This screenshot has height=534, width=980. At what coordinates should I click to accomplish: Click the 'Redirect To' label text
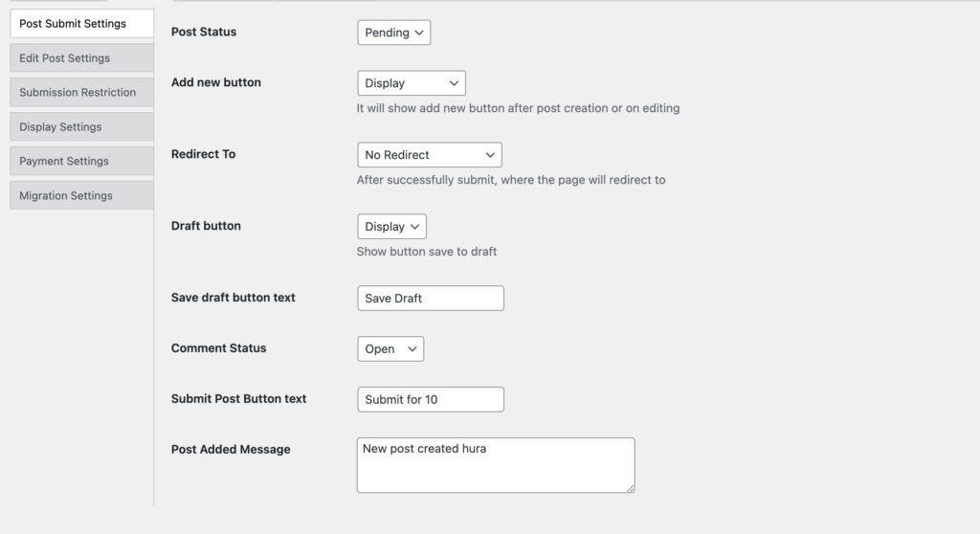click(203, 154)
